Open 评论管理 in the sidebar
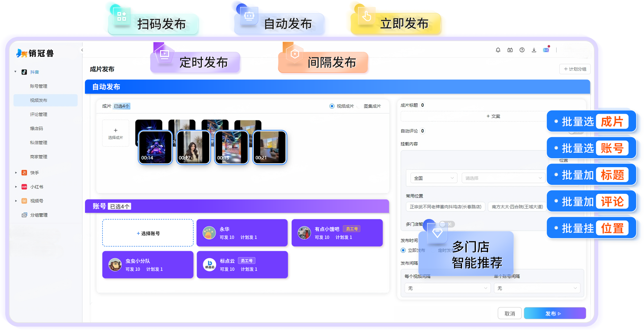This screenshot has height=330, width=644. (x=39, y=114)
